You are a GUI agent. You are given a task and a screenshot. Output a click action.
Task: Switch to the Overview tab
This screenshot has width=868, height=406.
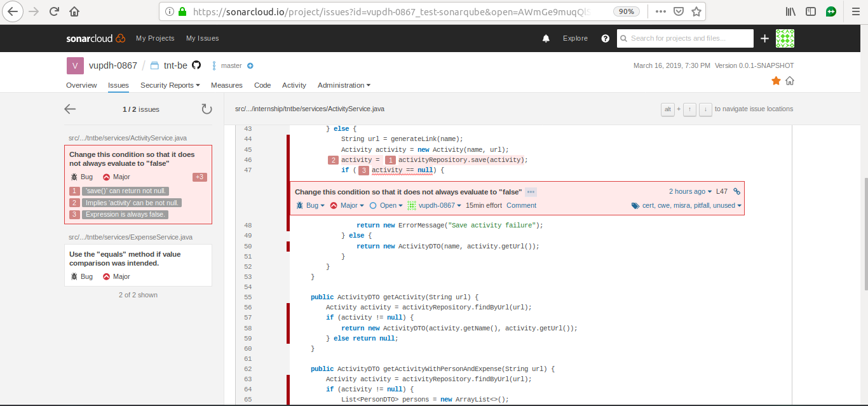[x=81, y=85]
